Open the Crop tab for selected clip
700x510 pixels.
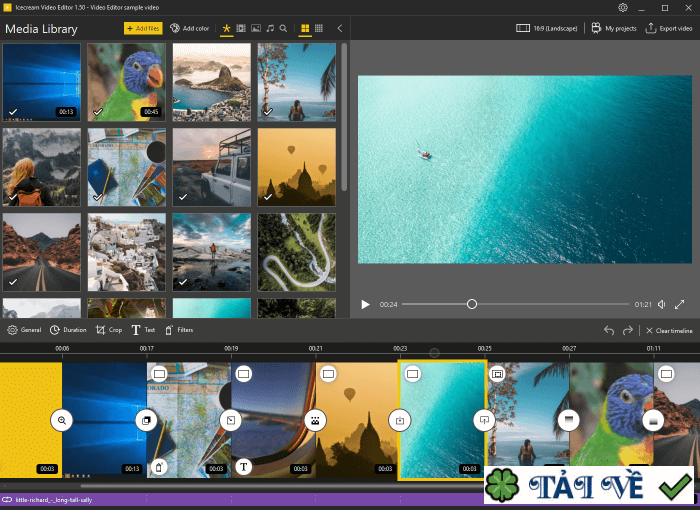tap(108, 330)
